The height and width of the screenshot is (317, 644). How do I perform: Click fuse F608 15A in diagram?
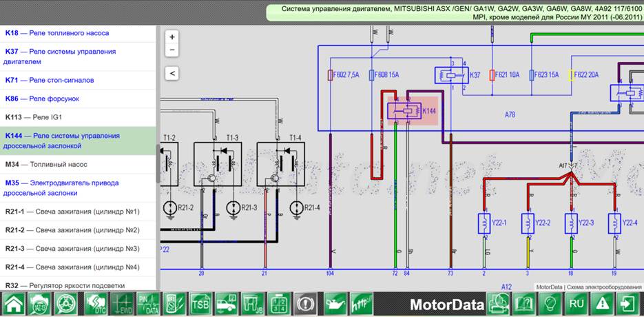tap(372, 75)
